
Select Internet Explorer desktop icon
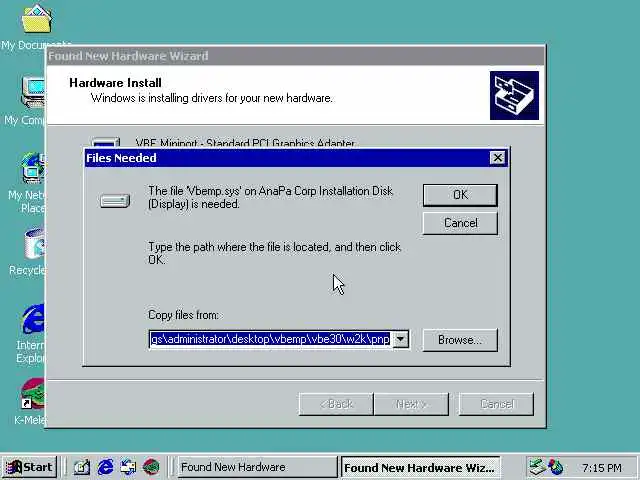(31, 333)
